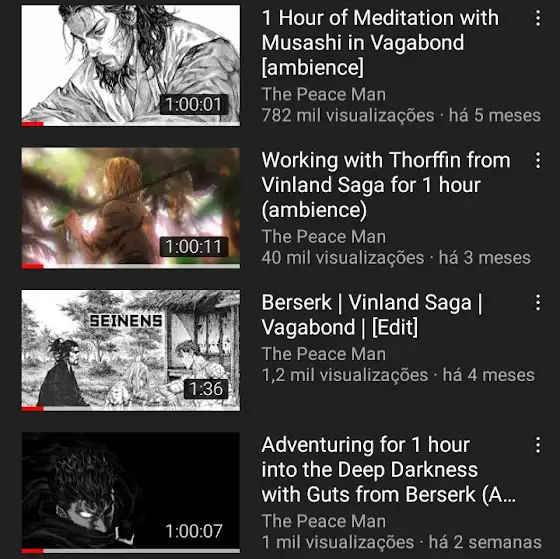The width and height of the screenshot is (560, 559).
Task: Open title "Adventuring for 1 hour into the Deep Darkness"
Action: [389, 469]
